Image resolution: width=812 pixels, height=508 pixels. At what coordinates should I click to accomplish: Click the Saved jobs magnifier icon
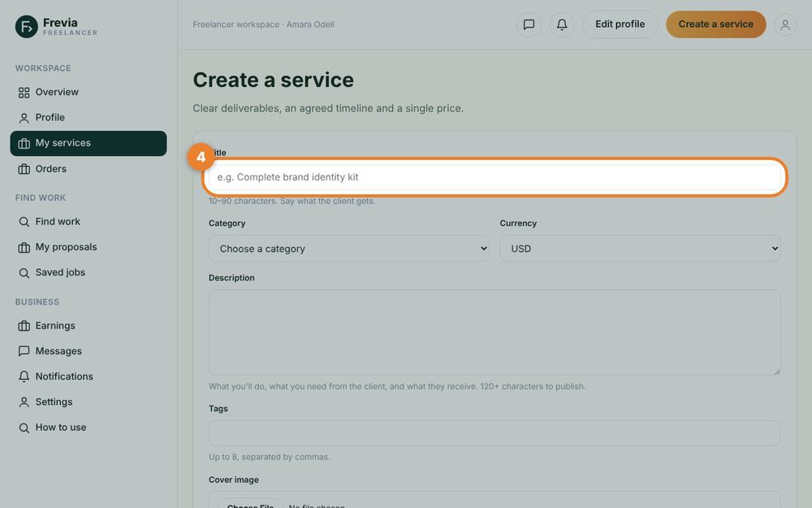pyautogui.click(x=24, y=273)
